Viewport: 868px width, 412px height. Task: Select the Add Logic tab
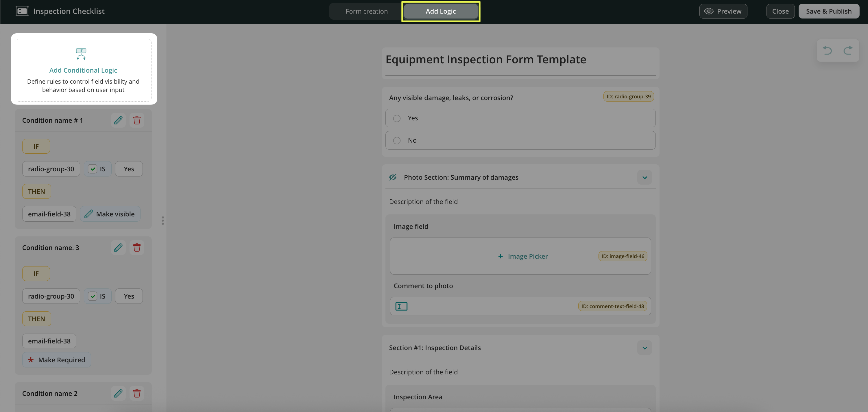[440, 11]
